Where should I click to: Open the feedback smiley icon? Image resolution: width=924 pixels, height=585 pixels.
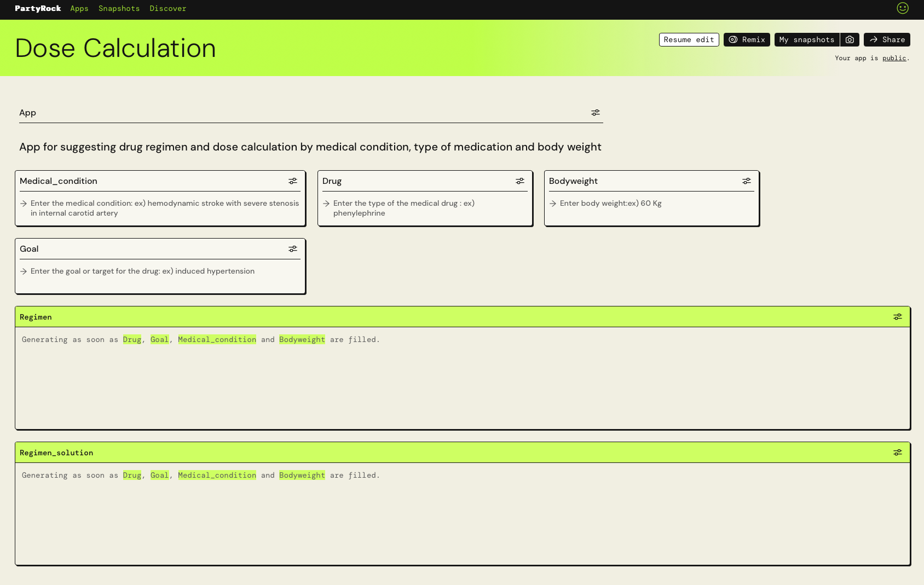903,8
